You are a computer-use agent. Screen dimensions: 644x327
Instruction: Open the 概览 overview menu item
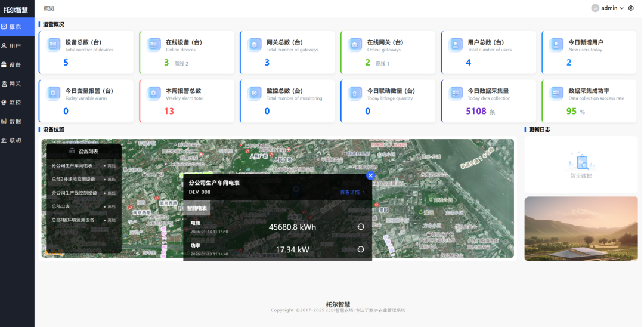coord(17,27)
